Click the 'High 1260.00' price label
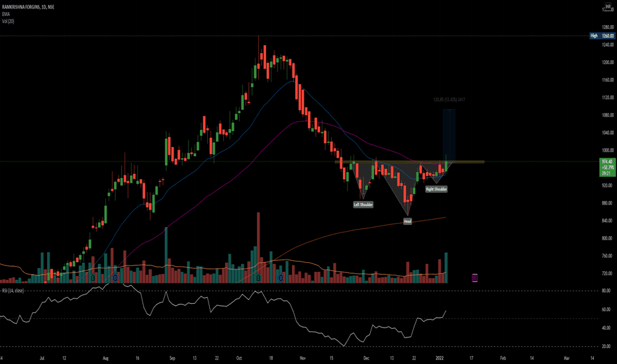617x364 pixels. tap(602, 36)
